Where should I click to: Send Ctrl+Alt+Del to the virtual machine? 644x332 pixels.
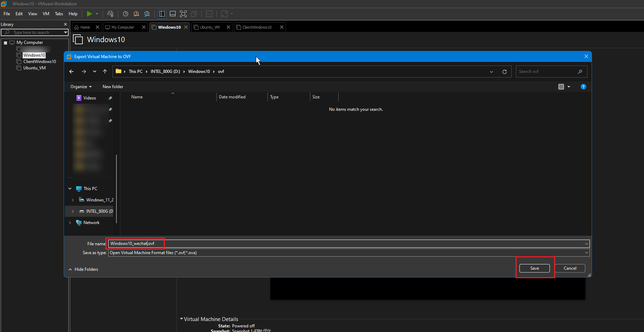coord(110,14)
